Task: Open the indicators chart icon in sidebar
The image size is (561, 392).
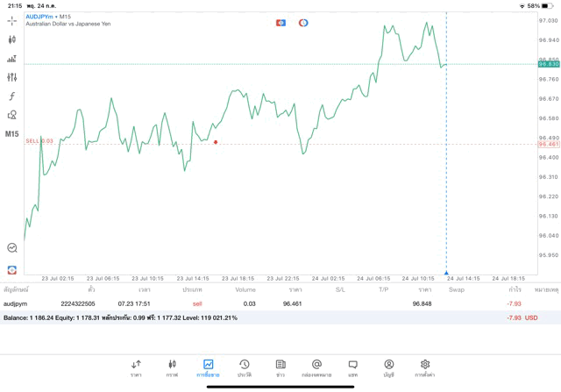Action: [x=12, y=59]
